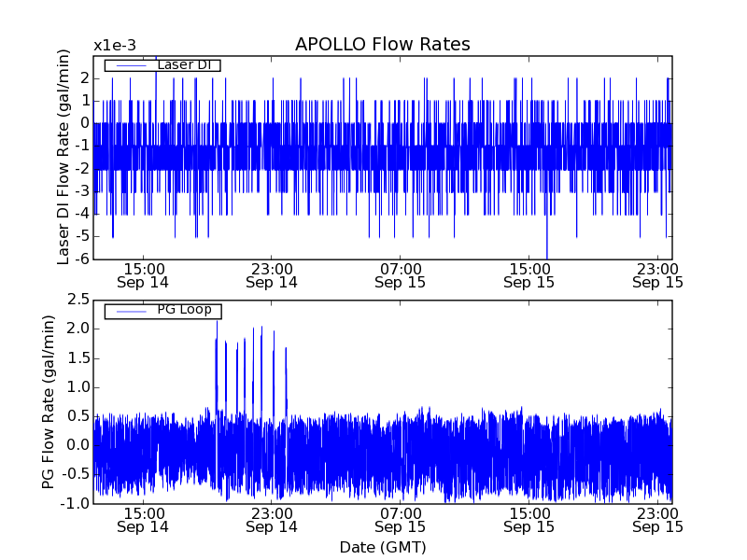Image resolution: width=747 pixels, height=560 pixels.
Task: Click the tallest spike in PG Loop plot
Action: (x=217, y=323)
